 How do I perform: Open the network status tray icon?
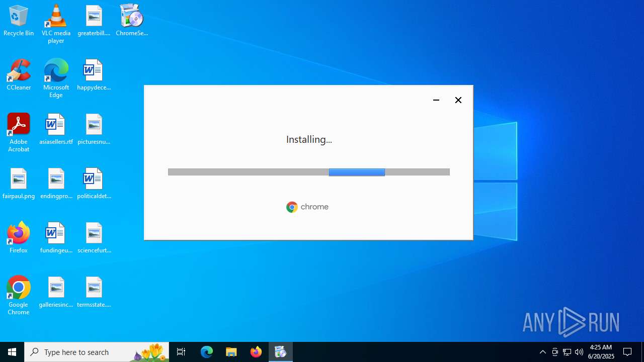[x=567, y=352]
